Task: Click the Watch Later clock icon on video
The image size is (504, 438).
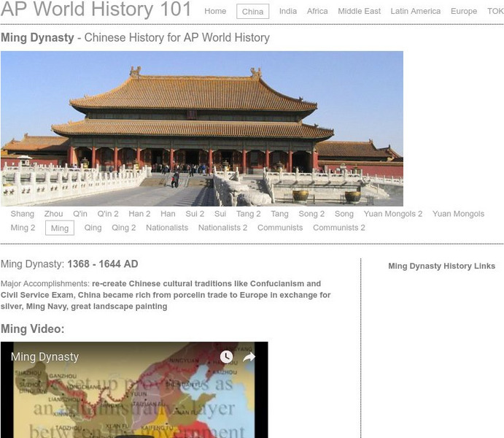Action: (x=226, y=357)
